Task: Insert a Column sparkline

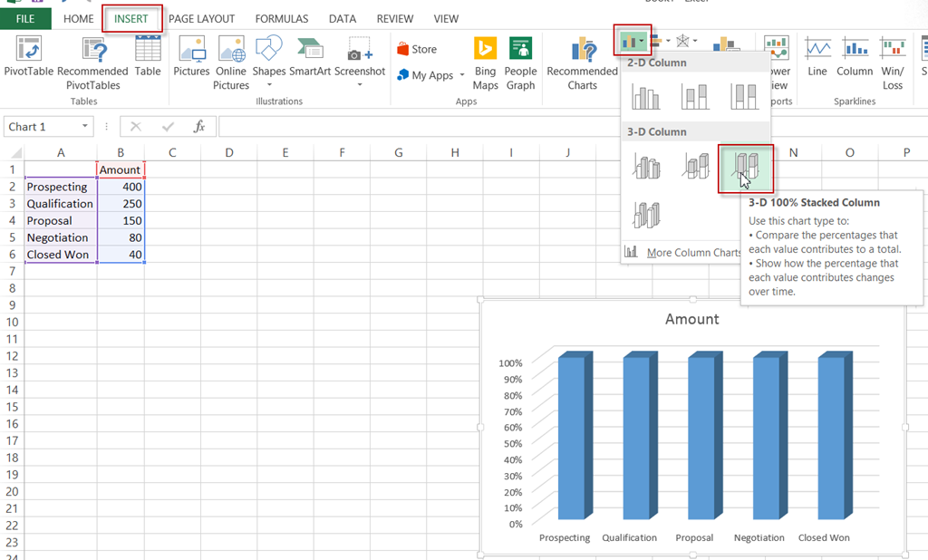Action: pos(855,56)
